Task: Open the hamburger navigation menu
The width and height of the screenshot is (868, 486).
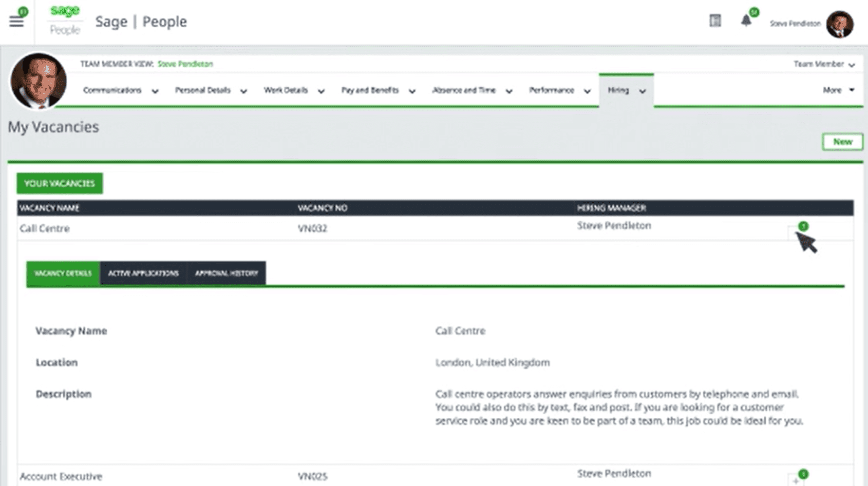Action: tap(16, 22)
